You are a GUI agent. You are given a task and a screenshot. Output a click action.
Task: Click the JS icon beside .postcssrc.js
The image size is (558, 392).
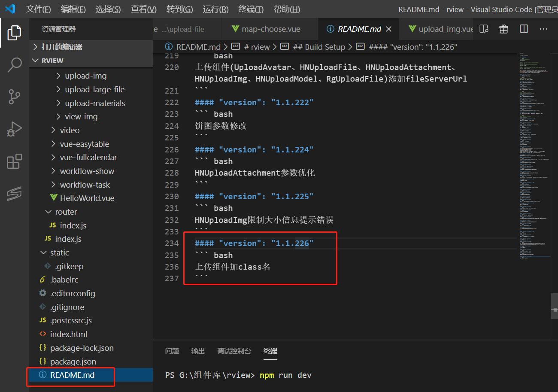(42, 320)
